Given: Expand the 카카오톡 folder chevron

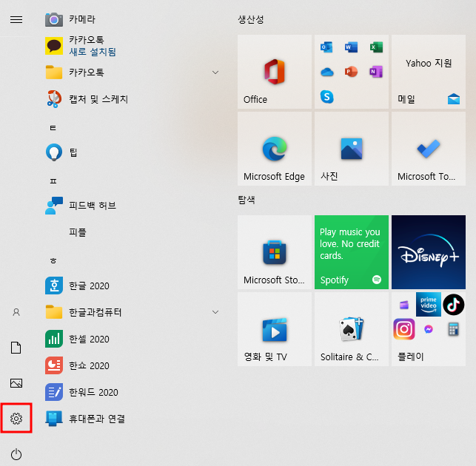Looking at the screenshot, I should pyautogui.click(x=215, y=72).
